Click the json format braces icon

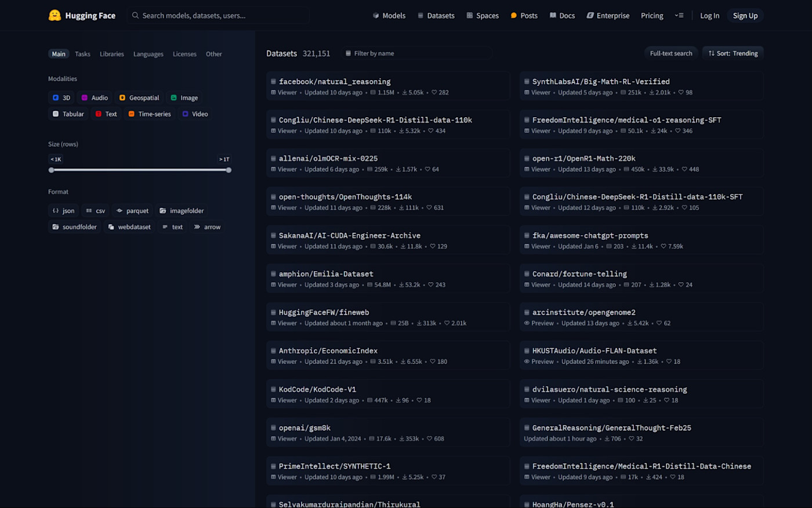pyautogui.click(x=56, y=211)
